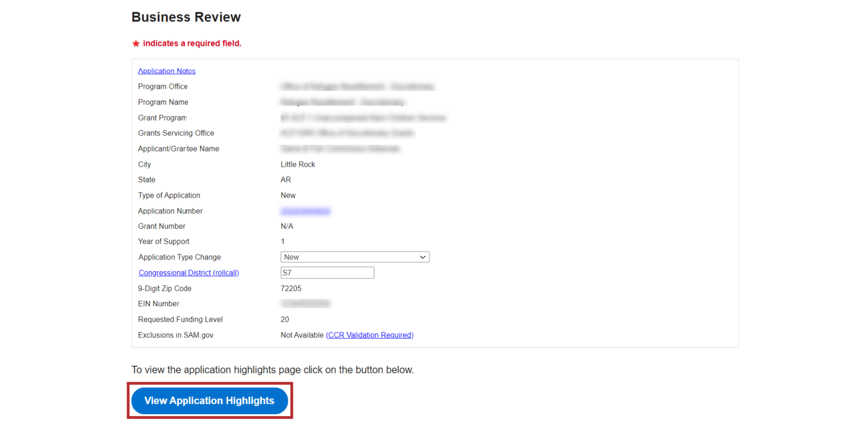Click the Year of Support label
The height and width of the screenshot is (429, 868).
pos(163,241)
